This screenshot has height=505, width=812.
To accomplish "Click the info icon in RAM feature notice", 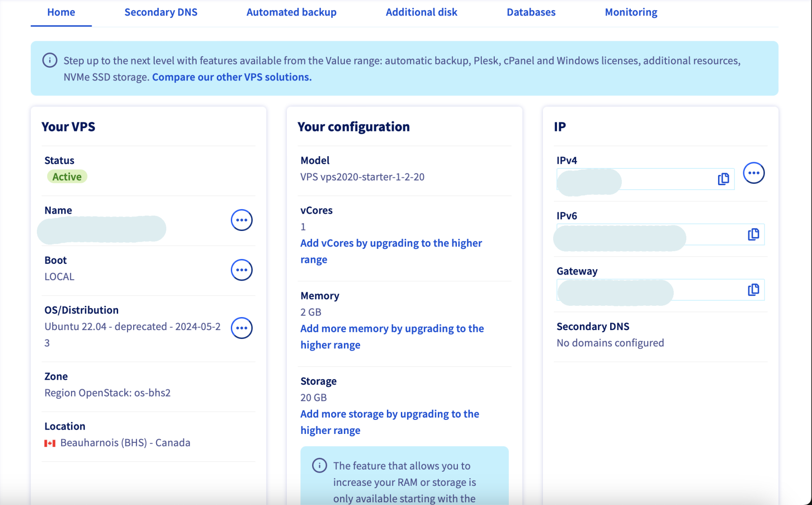I will 320,466.
